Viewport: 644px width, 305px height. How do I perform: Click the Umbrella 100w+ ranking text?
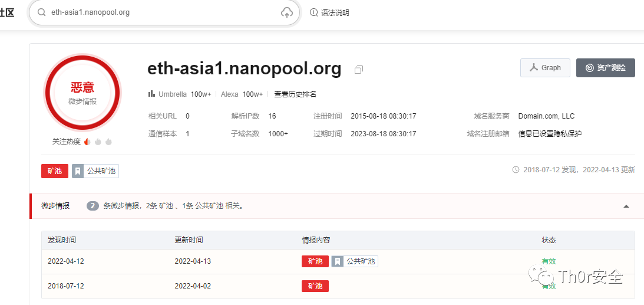pyautogui.click(x=185, y=94)
